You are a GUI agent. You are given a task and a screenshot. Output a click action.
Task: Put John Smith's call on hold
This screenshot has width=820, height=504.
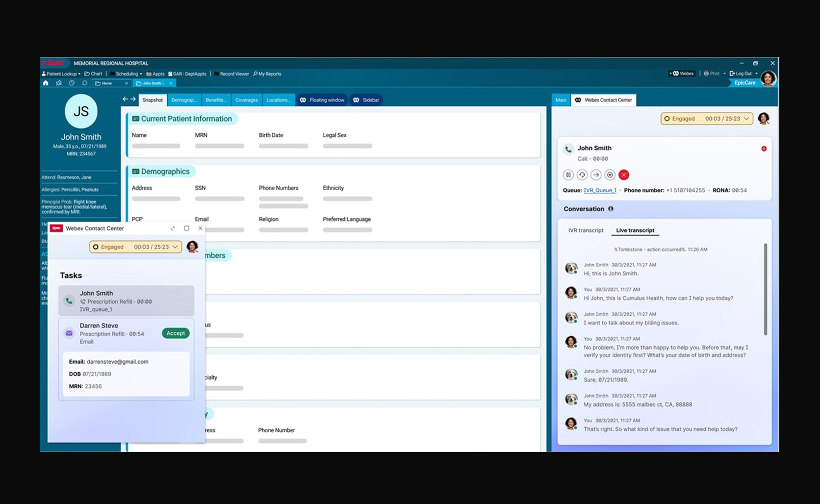[568, 175]
